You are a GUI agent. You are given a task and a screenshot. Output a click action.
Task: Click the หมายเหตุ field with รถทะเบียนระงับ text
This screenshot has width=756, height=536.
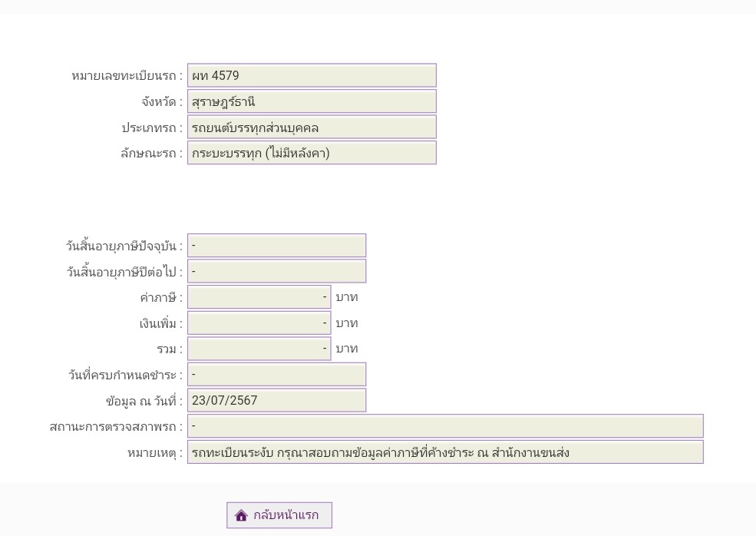point(445,452)
